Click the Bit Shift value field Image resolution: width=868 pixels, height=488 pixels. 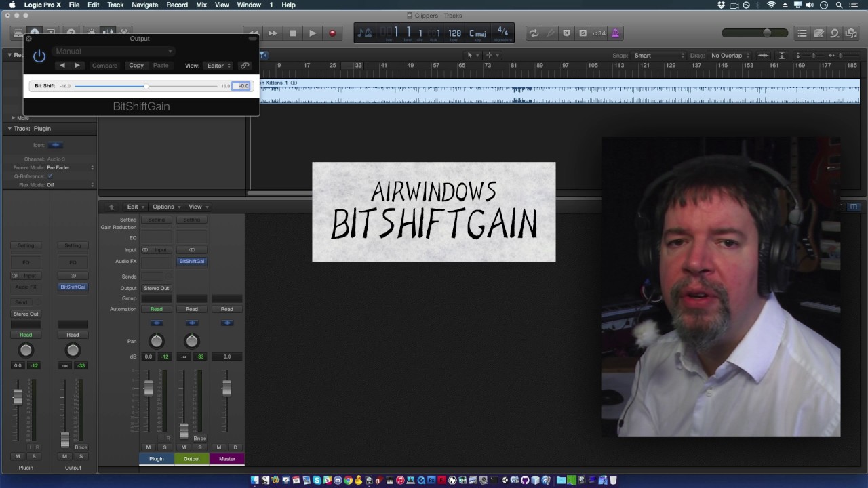pyautogui.click(x=242, y=86)
